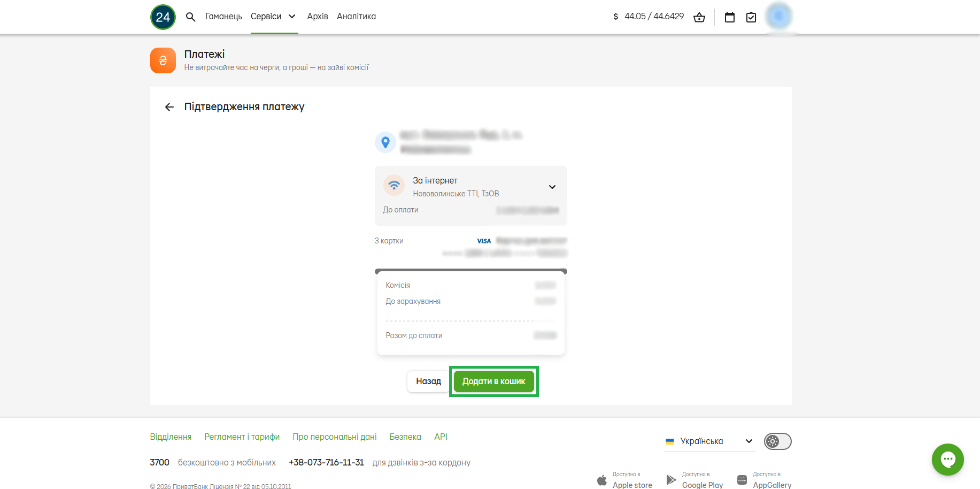Open the Безпека footer link
980x489 pixels.
pyautogui.click(x=405, y=437)
